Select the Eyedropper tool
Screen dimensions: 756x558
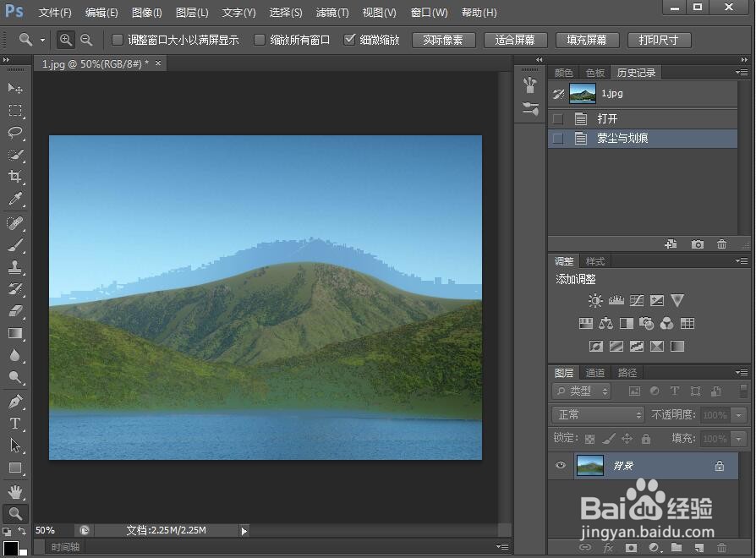[x=15, y=199]
